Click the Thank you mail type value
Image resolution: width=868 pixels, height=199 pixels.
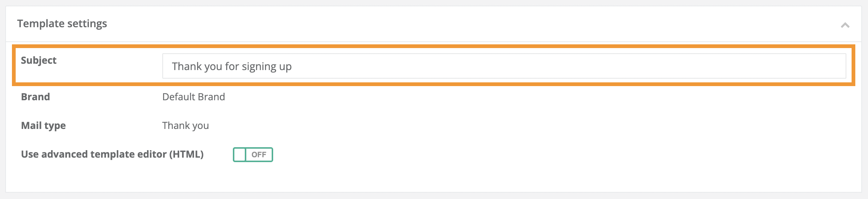pyautogui.click(x=185, y=126)
